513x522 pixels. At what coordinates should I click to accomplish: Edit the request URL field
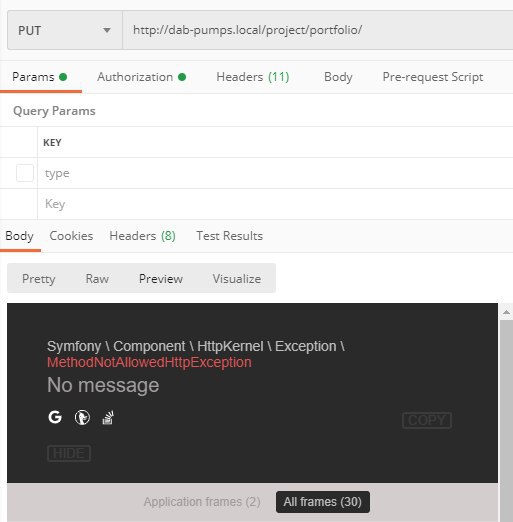[x=318, y=30]
